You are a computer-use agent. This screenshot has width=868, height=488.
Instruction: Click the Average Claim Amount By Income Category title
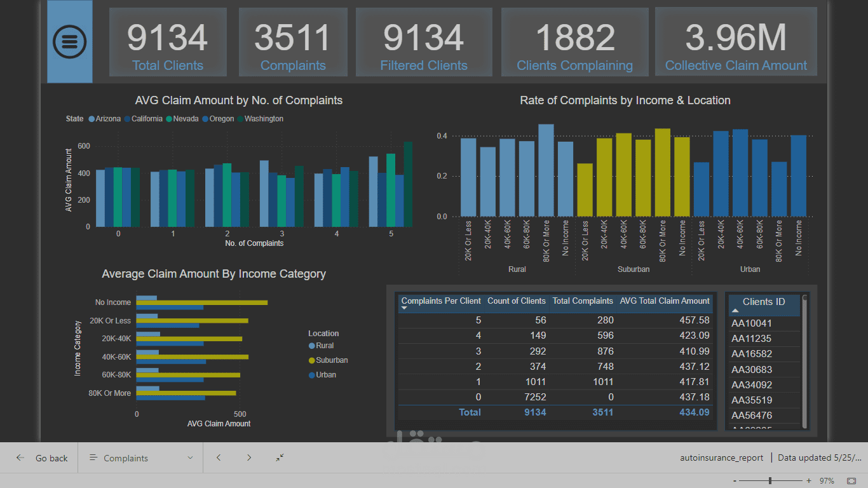[214, 274]
